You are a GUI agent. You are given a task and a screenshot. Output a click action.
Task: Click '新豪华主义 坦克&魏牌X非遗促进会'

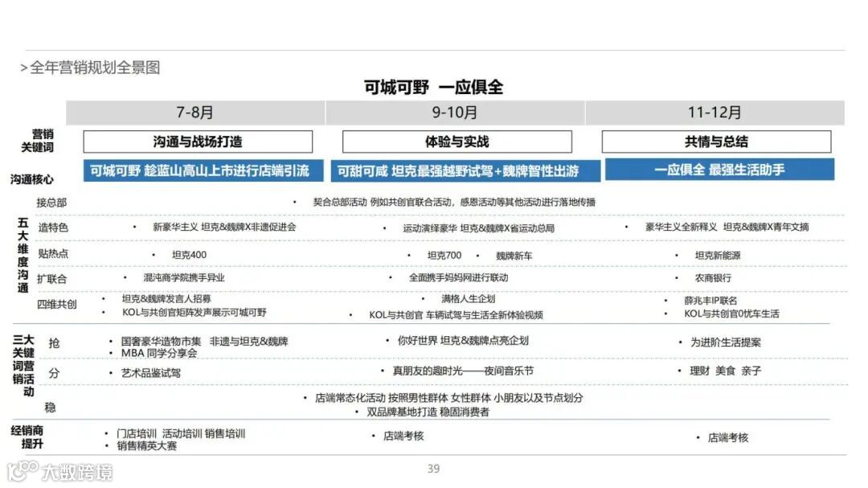(224, 227)
